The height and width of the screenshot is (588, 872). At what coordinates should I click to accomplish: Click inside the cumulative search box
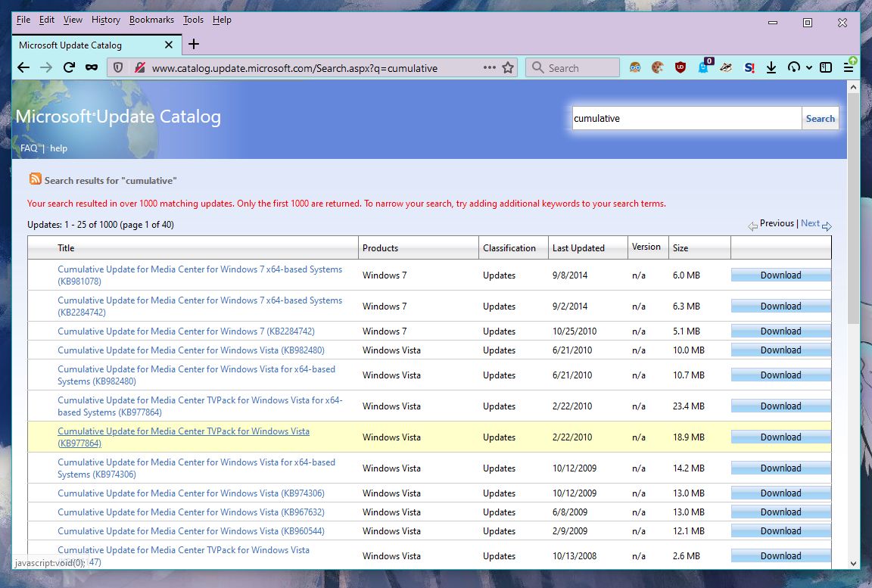click(x=681, y=118)
